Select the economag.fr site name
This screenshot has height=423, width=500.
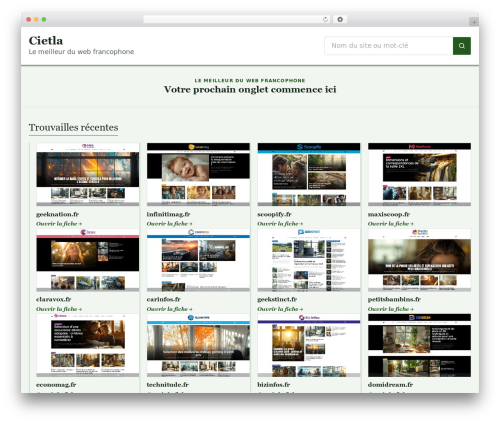click(x=56, y=385)
